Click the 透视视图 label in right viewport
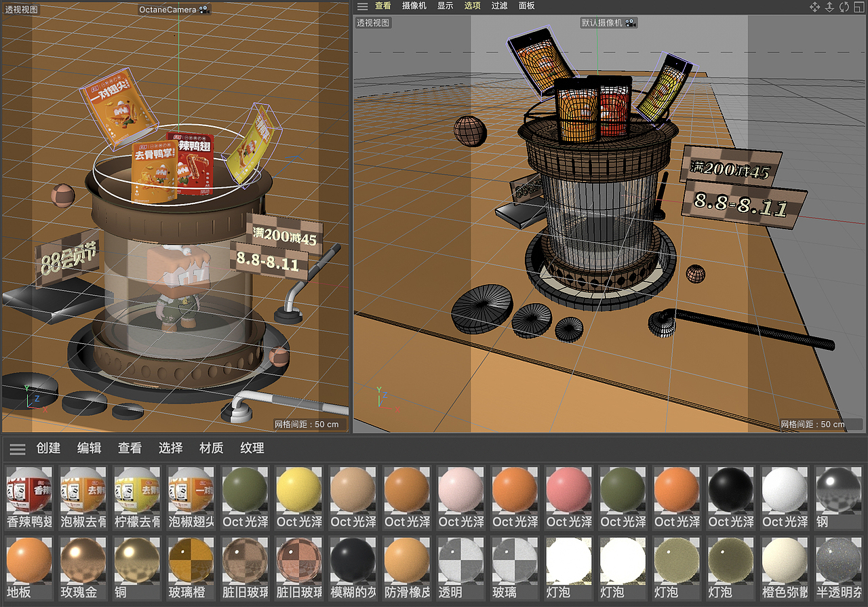The height and width of the screenshot is (607, 868). (x=374, y=22)
